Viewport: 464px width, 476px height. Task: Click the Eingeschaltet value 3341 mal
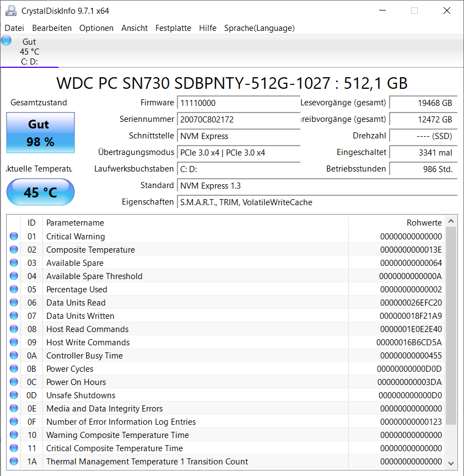(423, 152)
